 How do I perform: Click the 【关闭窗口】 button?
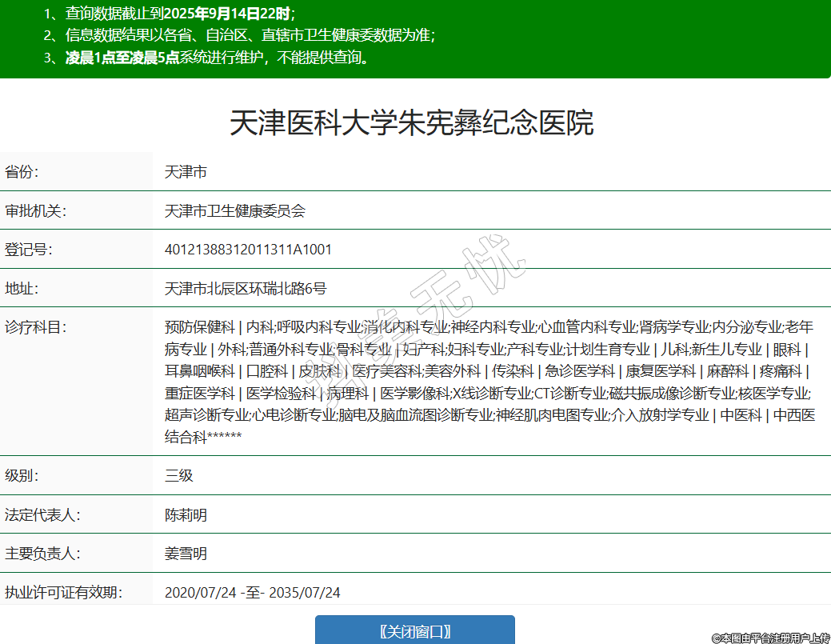[414, 630]
